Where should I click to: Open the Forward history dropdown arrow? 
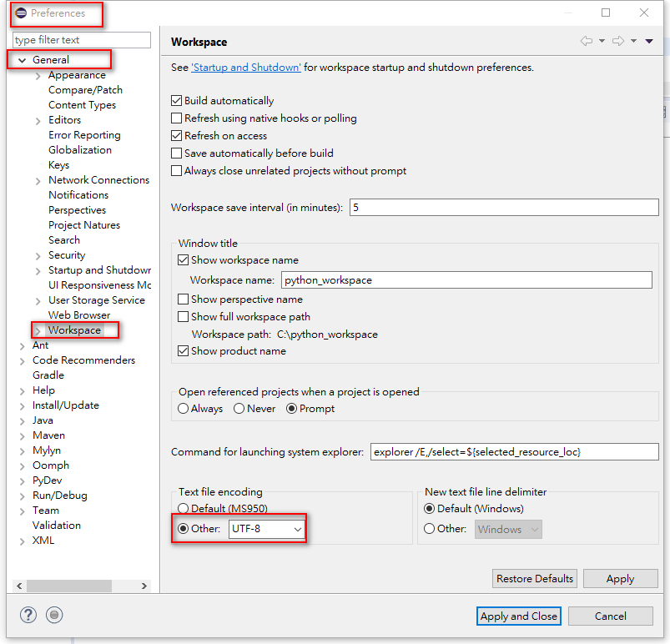[633, 41]
